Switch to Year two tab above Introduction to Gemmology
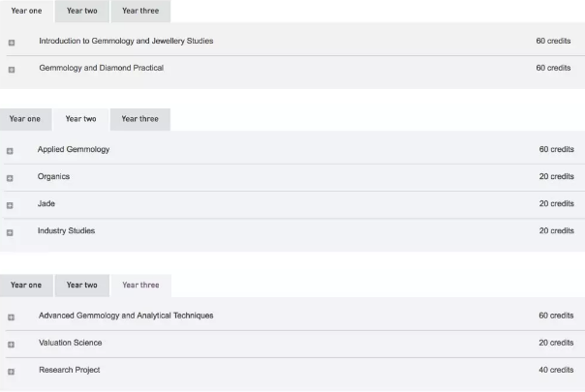 (x=82, y=11)
